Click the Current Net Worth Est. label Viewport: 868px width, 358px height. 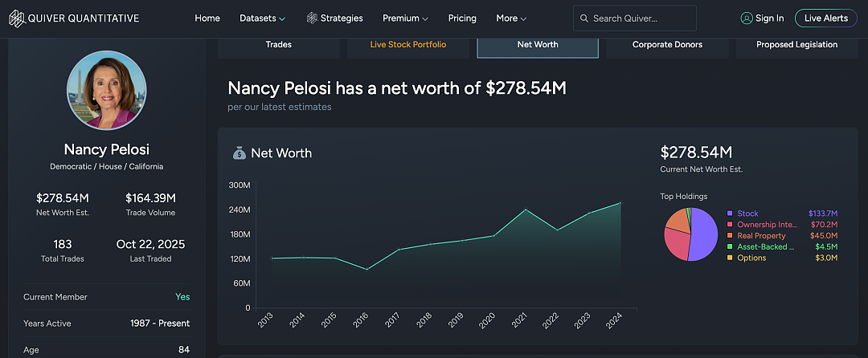[702, 169]
